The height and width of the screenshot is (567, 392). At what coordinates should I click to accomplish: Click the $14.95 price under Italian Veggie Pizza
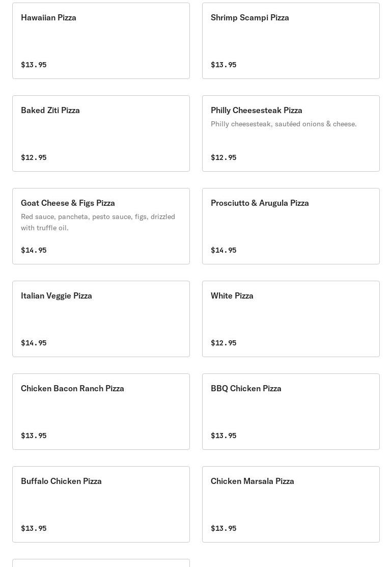34,343
